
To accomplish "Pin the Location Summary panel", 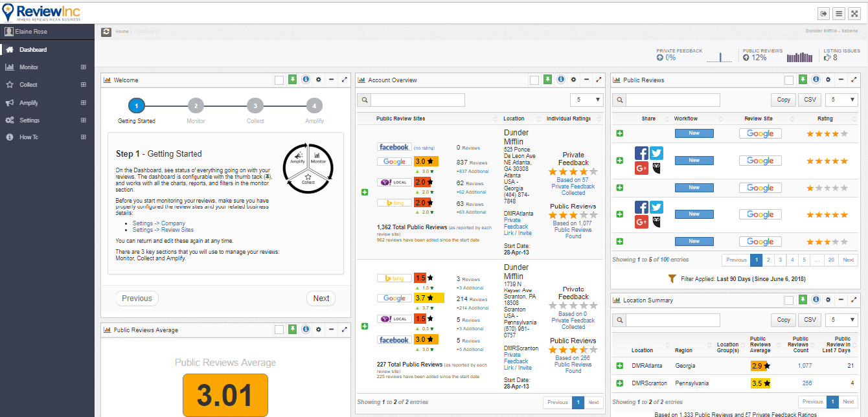I will tap(802, 300).
